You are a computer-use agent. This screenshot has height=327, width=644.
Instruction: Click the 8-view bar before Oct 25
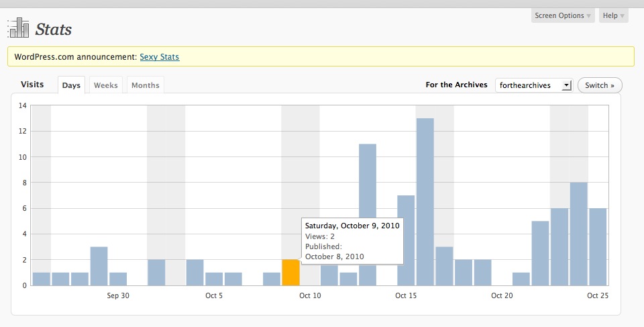pyautogui.click(x=578, y=234)
